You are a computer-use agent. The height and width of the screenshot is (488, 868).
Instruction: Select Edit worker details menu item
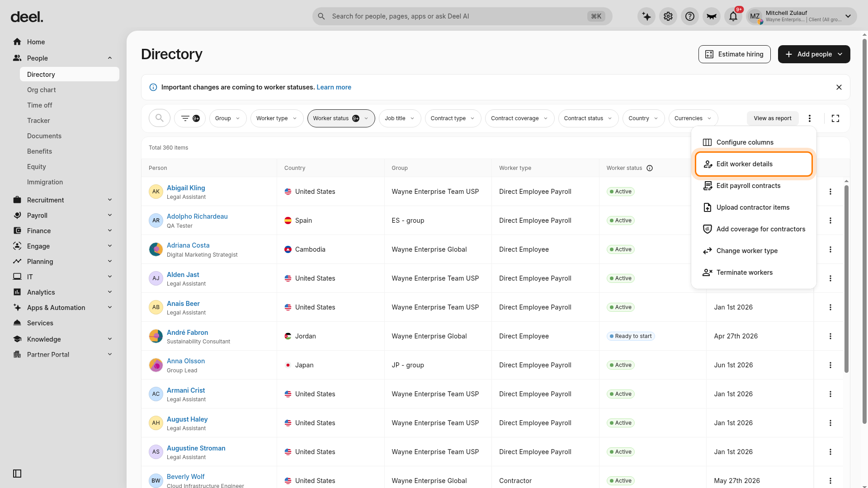point(754,164)
